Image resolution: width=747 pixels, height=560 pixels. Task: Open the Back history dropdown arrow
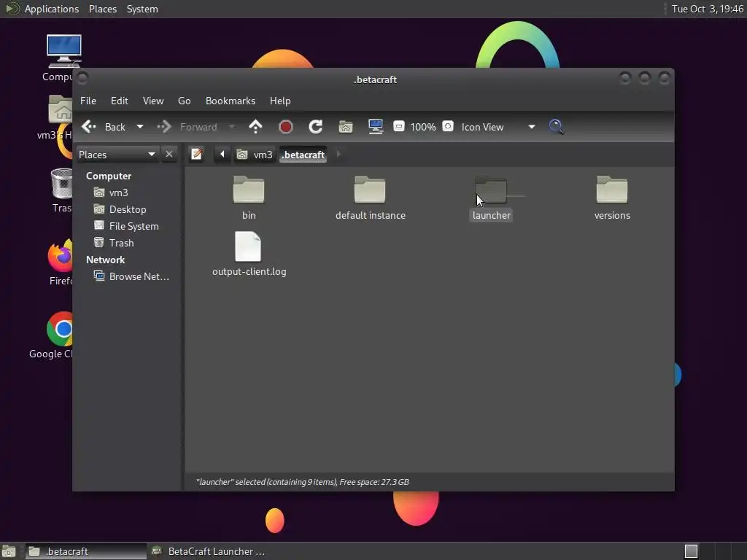140,127
